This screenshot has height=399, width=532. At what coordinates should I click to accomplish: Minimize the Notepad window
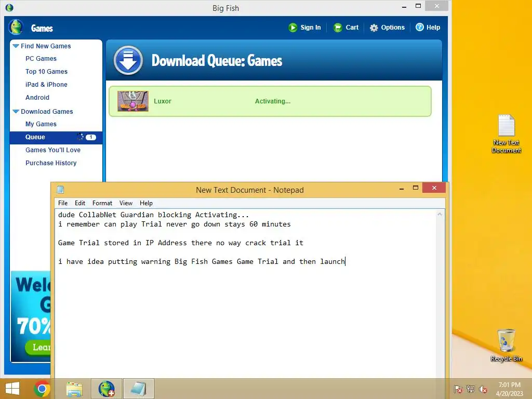pos(402,188)
